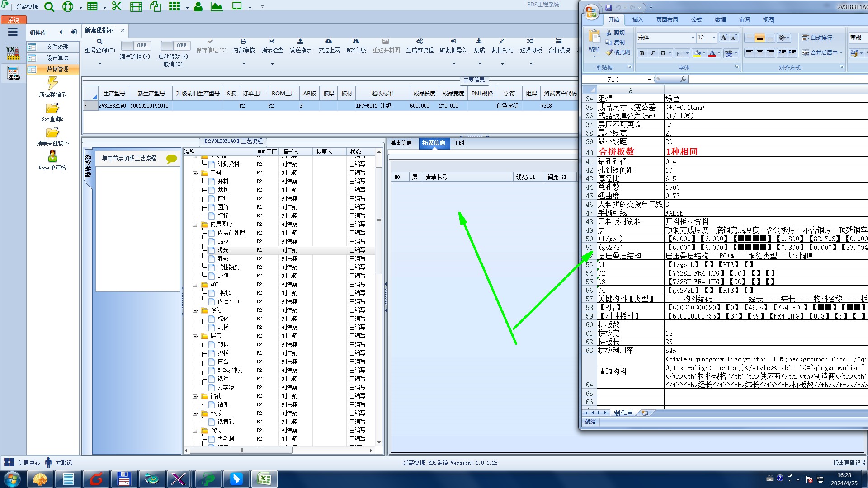
Task: Click 数据管理 in component library
Action: (53, 70)
